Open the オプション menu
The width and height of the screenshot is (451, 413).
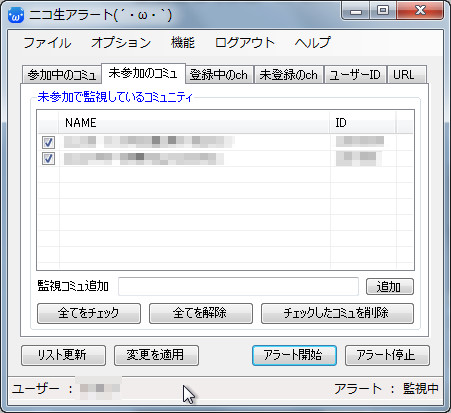[121, 43]
